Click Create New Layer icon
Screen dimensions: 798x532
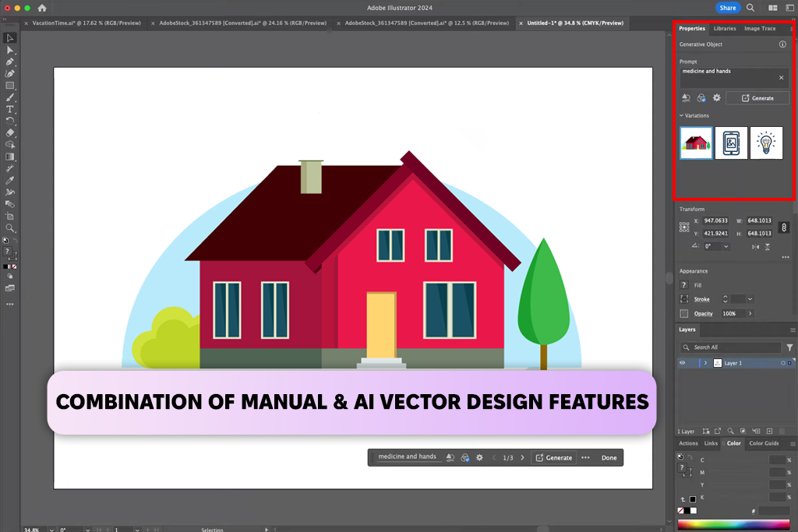click(769, 431)
